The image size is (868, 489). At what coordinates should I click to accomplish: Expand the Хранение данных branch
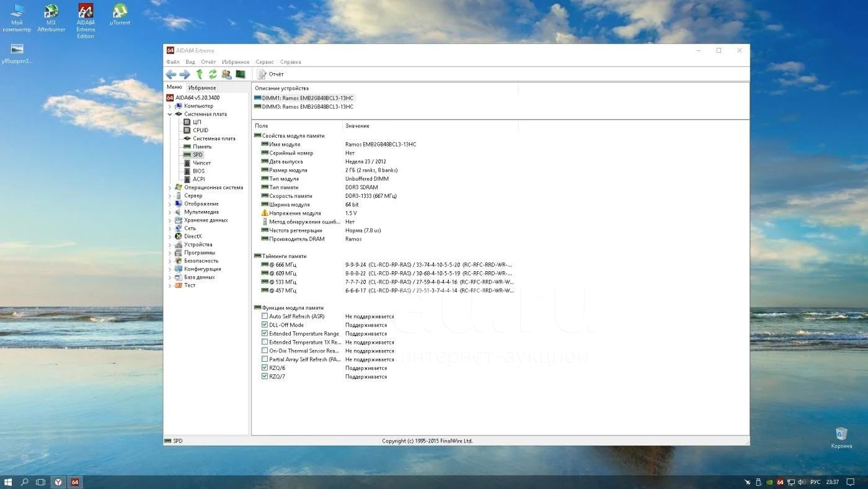170,220
